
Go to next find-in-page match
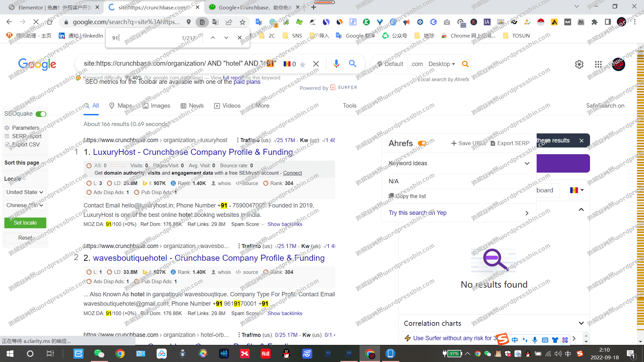click(226, 38)
